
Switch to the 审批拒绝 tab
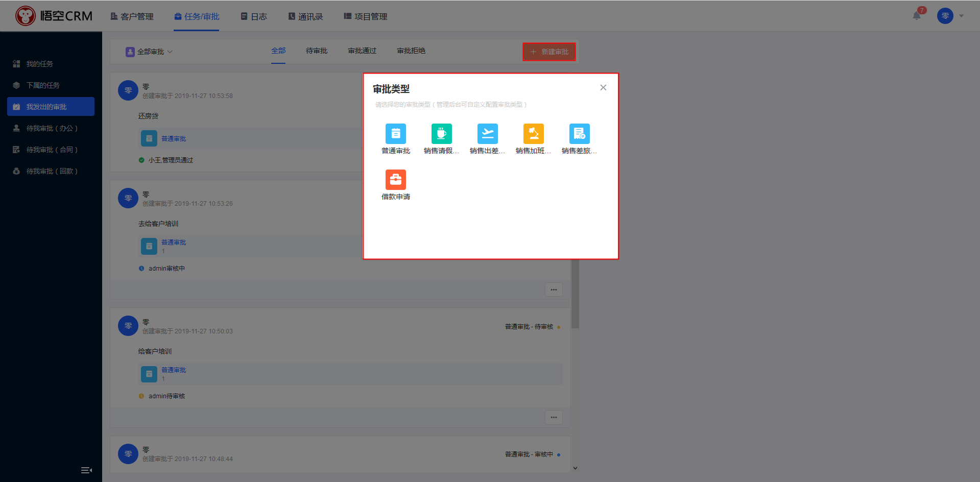411,51
